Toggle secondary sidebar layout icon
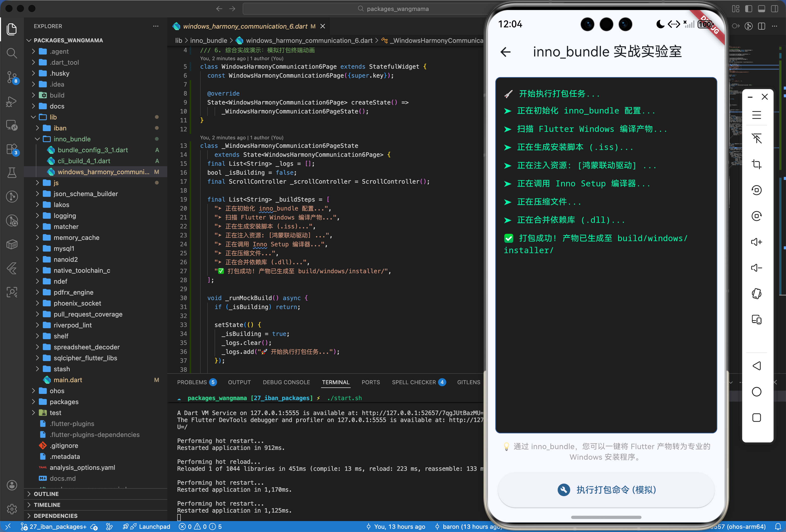The image size is (786, 532). click(774, 9)
